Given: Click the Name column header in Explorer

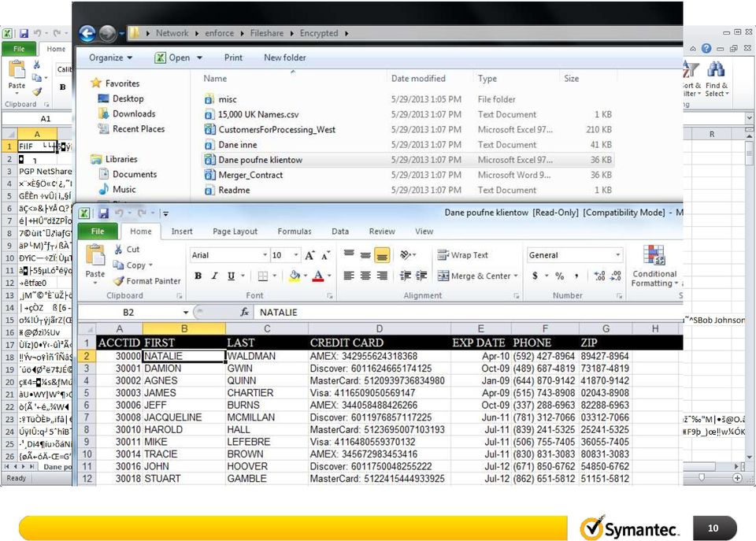Looking at the screenshot, I should pos(215,79).
